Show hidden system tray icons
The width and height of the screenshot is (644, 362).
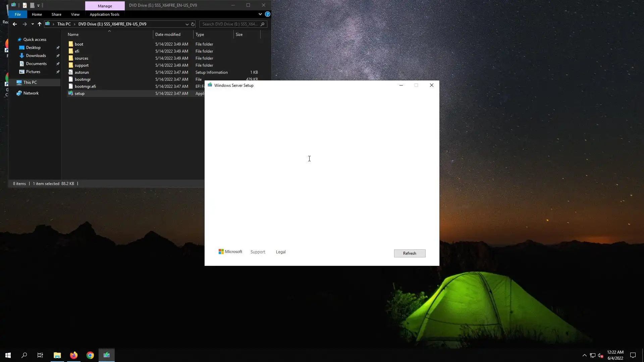click(584, 355)
